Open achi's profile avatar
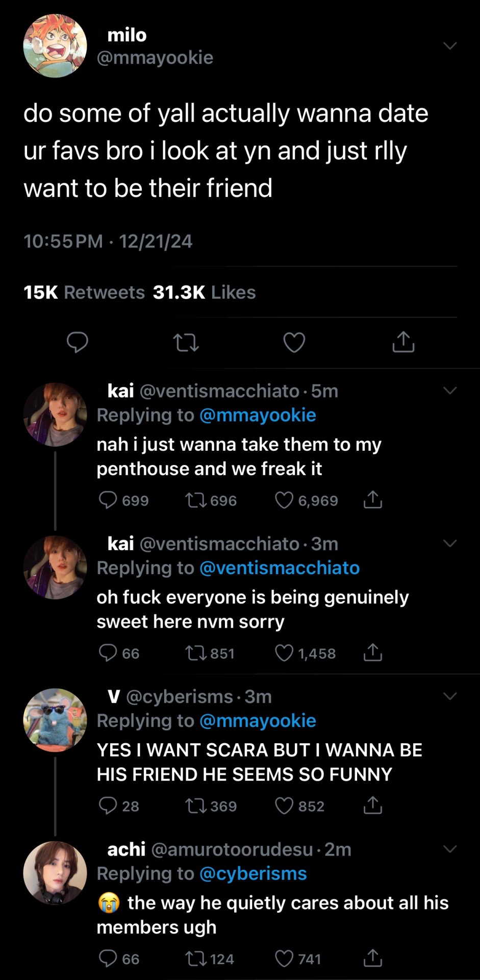Screen dimensions: 480x980 (x=55, y=873)
